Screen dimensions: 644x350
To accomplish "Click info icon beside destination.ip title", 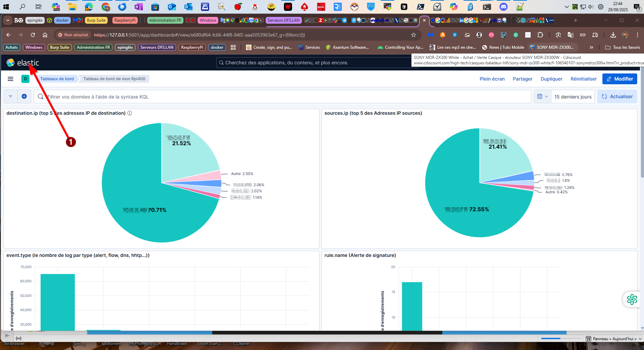I will pos(130,113).
